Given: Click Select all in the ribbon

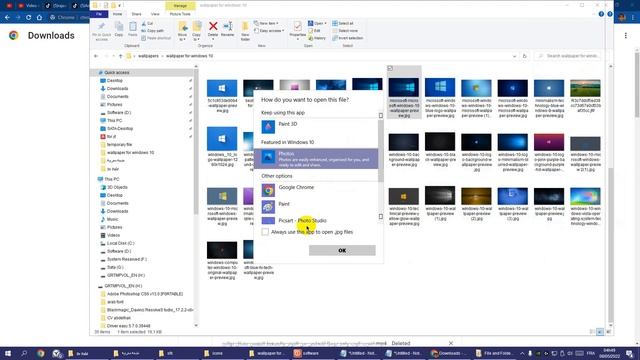Looking at the screenshot, I should (343, 24).
